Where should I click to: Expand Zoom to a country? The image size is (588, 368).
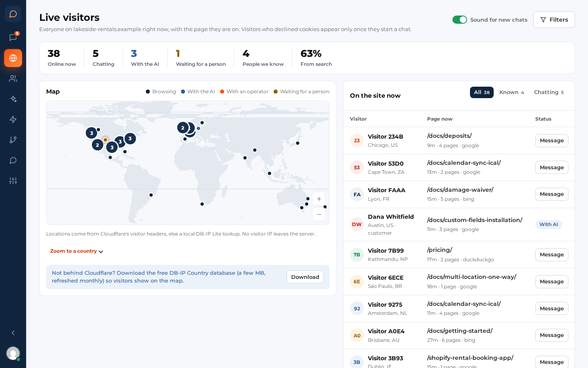[77, 251]
